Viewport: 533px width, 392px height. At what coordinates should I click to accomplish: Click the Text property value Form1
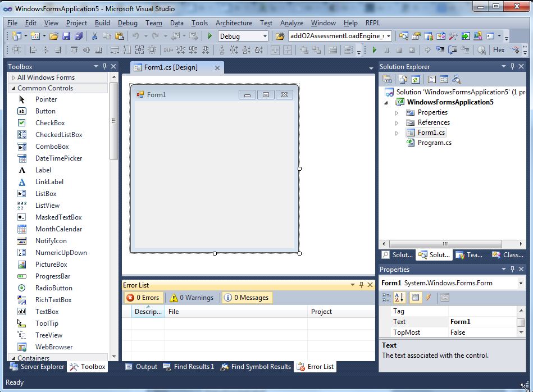click(482, 322)
